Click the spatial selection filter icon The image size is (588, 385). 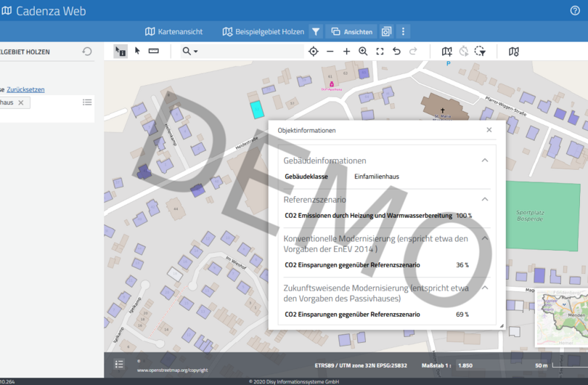click(480, 52)
